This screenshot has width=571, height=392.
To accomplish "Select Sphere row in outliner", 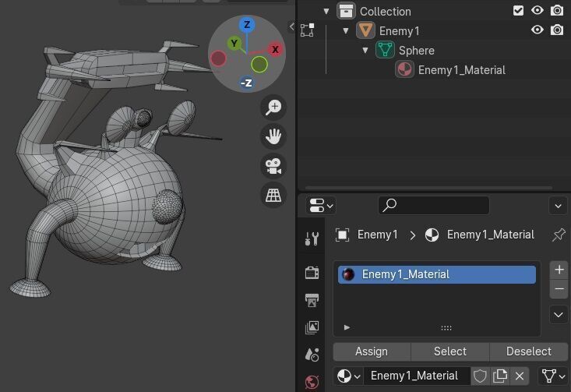I will (434, 51).
